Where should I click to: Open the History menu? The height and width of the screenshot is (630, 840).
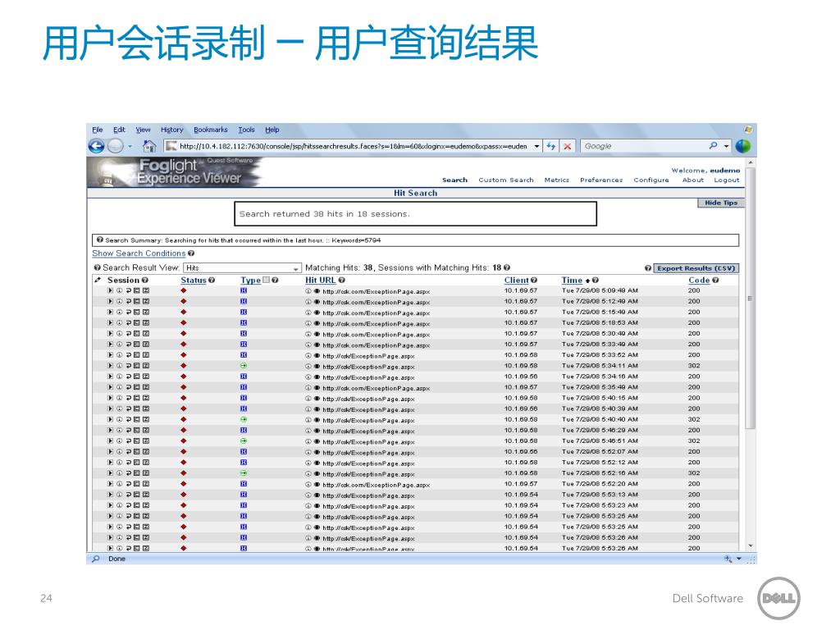coord(171,130)
